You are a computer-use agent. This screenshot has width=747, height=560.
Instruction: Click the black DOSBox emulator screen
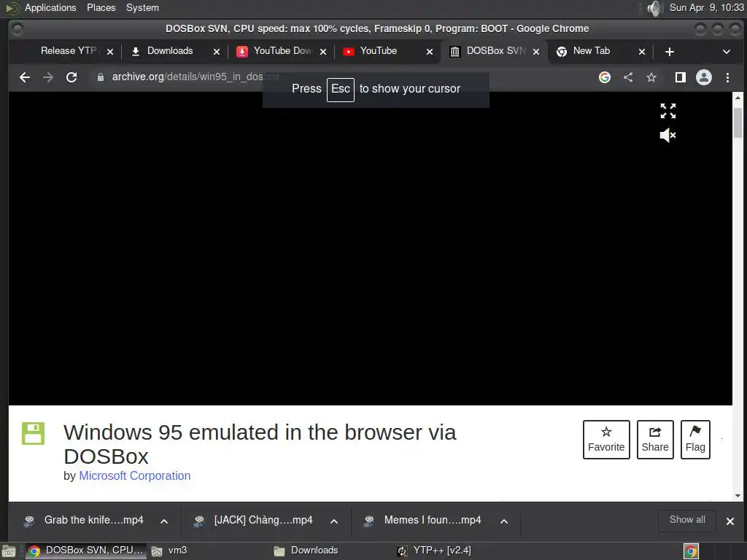tap(370, 248)
